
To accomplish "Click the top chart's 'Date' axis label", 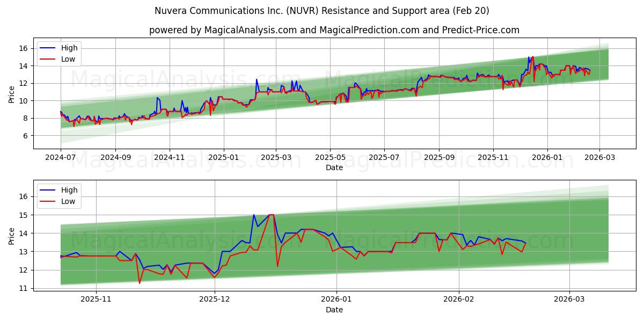I will click(334, 167).
